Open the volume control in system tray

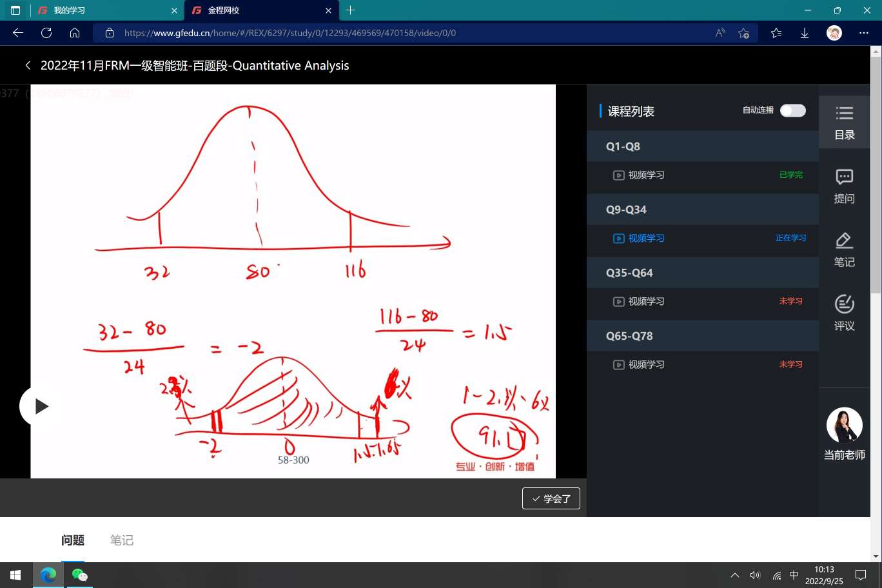[755, 575]
